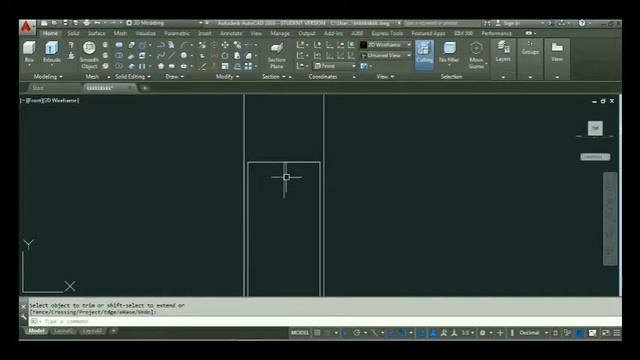Select the Box solid tool
The image size is (640, 360).
[x=29, y=52]
